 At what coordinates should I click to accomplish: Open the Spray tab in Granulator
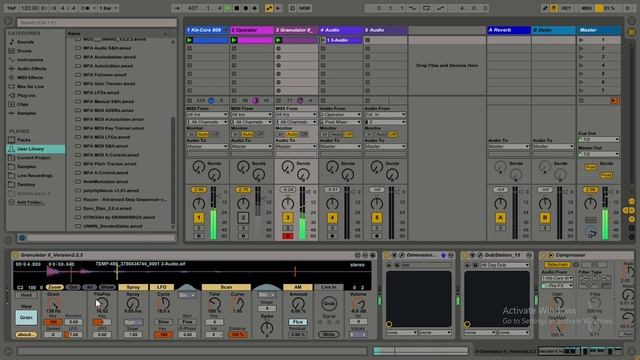tap(133, 287)
